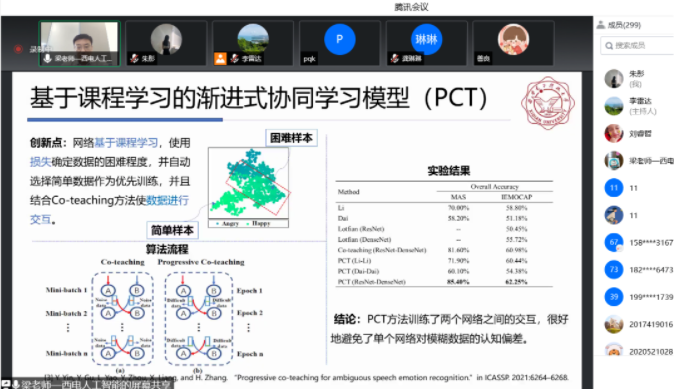Click the ICASSP citation text at slide bottom

click(306, 377)
